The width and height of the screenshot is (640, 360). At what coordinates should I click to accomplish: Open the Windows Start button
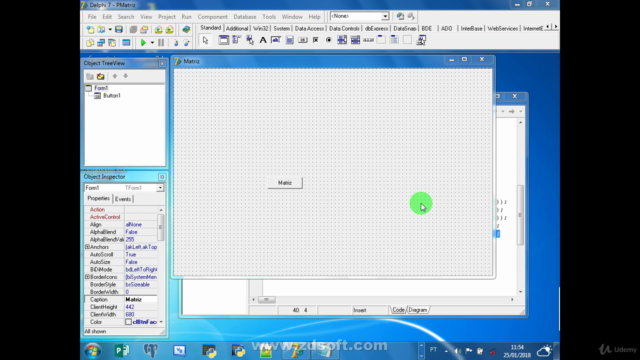point(93,351)
